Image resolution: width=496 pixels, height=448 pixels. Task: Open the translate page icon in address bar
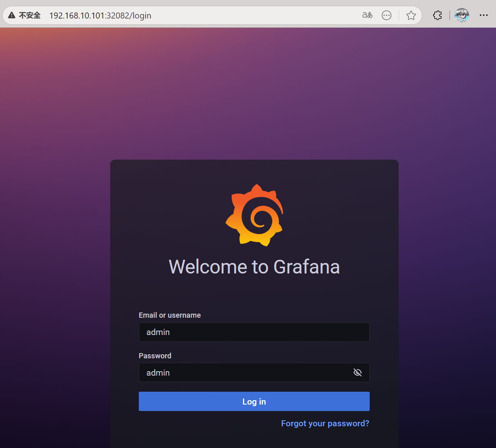[x=367, y=15]
